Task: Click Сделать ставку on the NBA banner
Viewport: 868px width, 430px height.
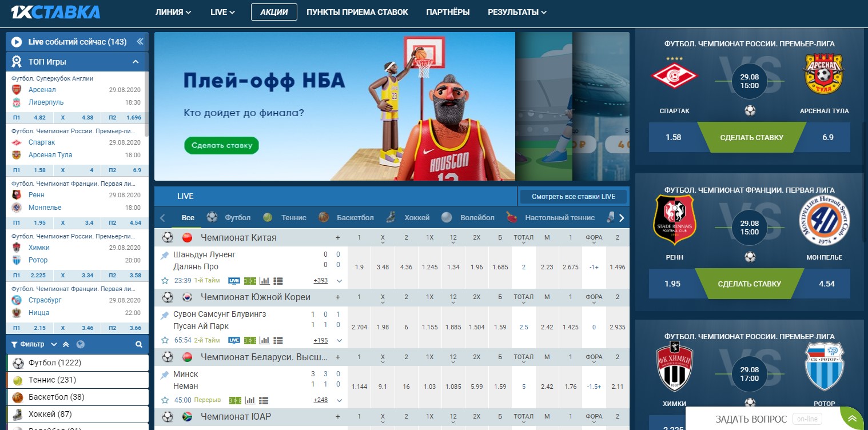Action: coord(222,145)
